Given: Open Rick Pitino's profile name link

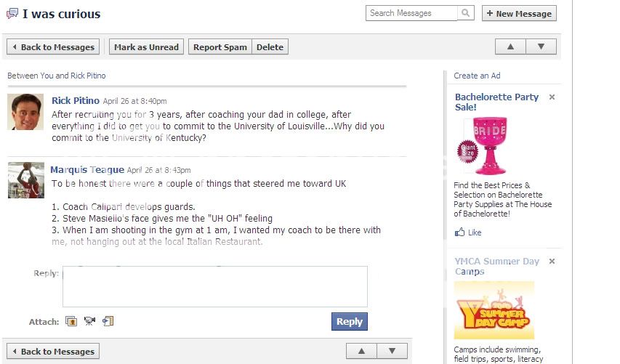Looking at the screenshot, I should click(x=76, y=100).
